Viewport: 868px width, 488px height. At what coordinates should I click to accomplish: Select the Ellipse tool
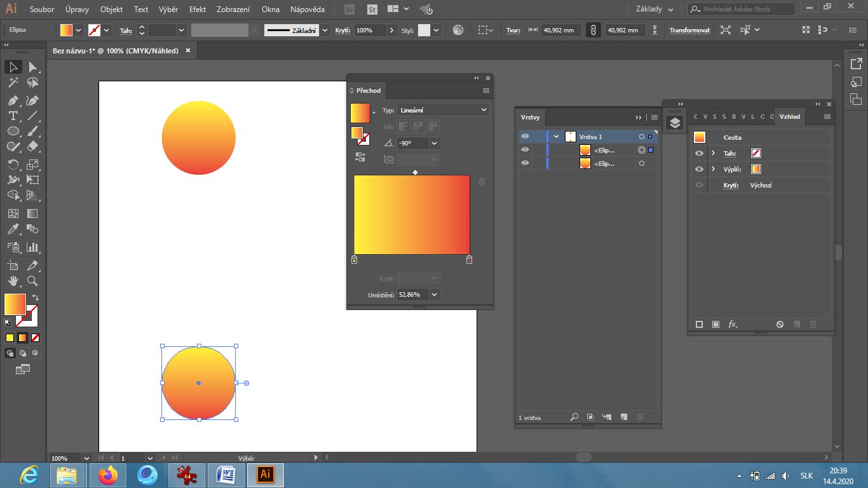13,131
